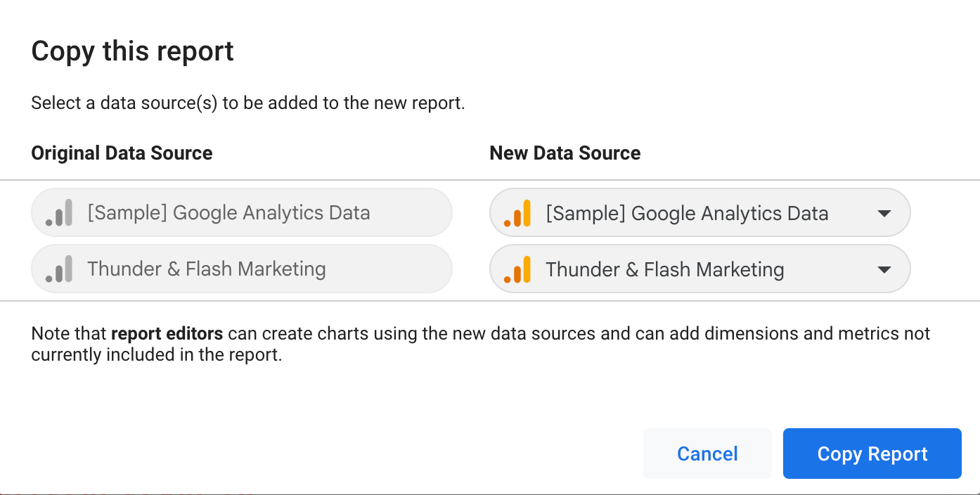Expand the dropdown arrow for new [Sample] Google Analytics Data
The height and width of the screenshot is (495, 980).
[x=884, y=213]
